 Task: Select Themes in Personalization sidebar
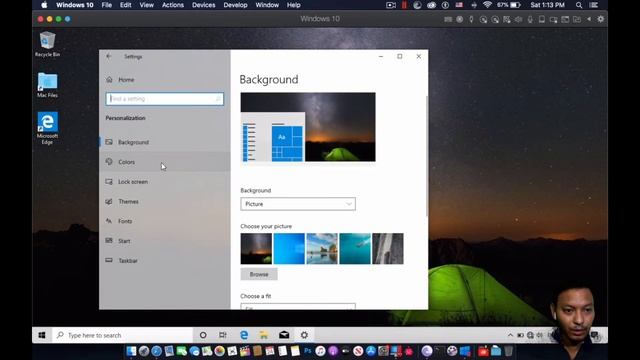pyautogui.click(x=164, y=202)
